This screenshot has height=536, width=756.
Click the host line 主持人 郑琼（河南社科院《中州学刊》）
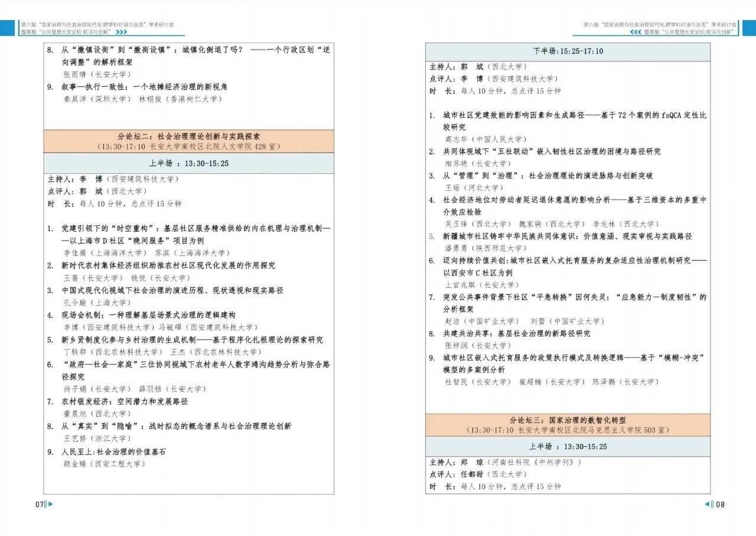click(x=505, y=462)
